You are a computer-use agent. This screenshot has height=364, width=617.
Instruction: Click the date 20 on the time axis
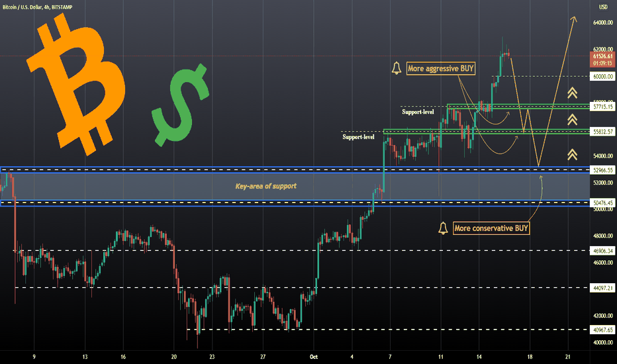click(174, 357)
